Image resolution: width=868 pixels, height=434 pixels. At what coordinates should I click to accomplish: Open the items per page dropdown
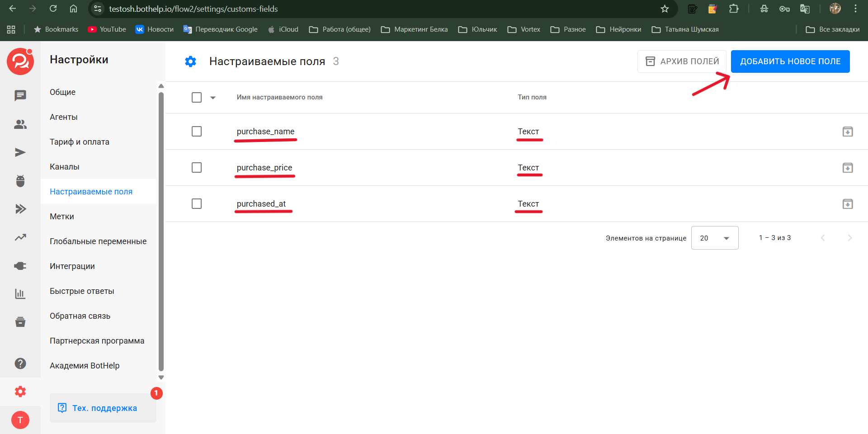click(714, 238)
